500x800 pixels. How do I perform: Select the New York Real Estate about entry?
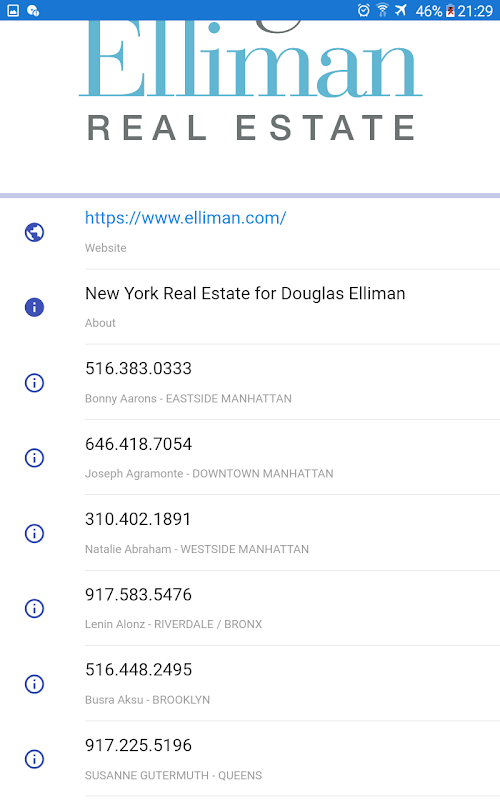(292, 307)
